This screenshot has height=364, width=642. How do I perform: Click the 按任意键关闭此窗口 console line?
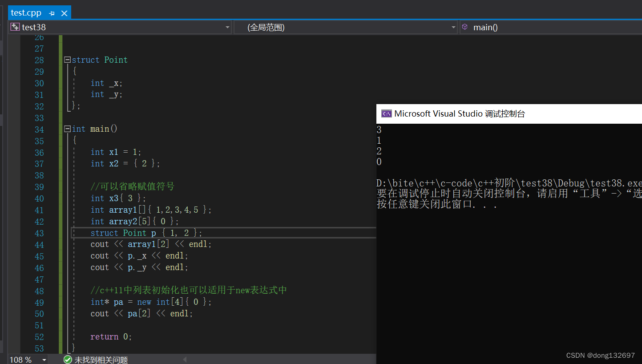point(436,205)
